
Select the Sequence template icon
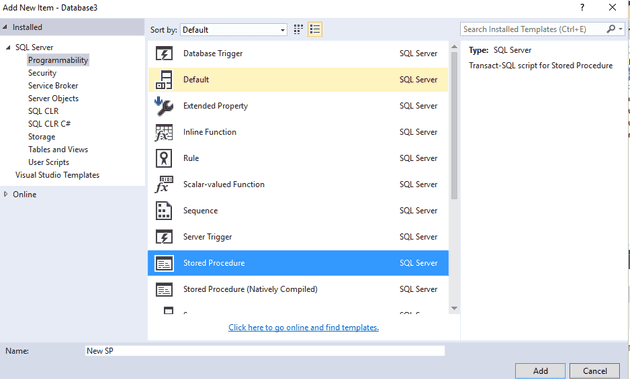point(164,211)
